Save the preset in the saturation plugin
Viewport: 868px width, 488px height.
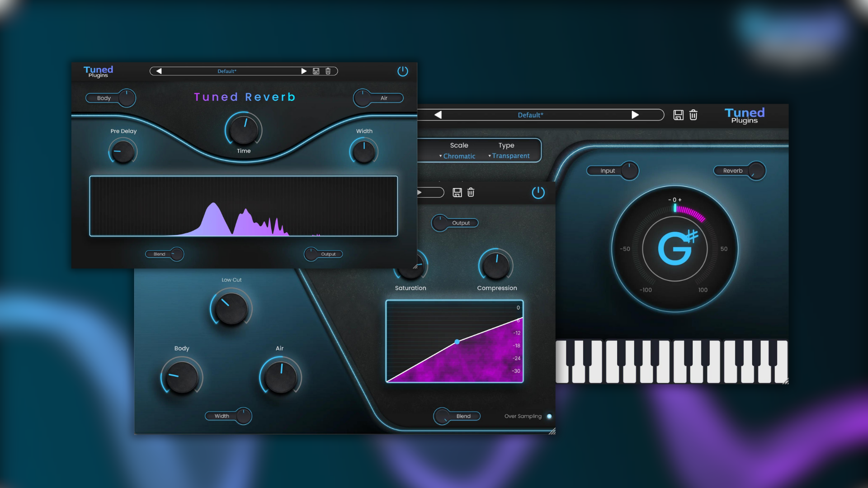click(457, 192)
